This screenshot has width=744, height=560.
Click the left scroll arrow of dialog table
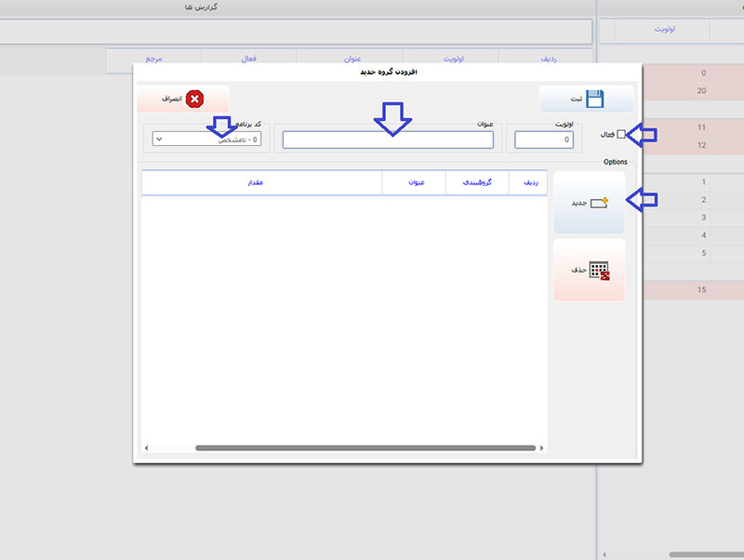(146, 448)
